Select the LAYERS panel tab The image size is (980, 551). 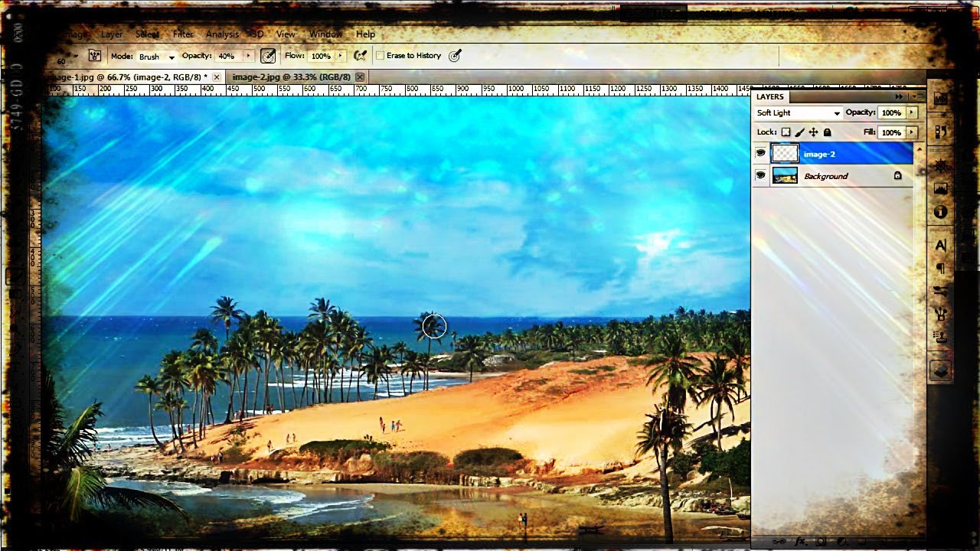[x=770, y=97]
